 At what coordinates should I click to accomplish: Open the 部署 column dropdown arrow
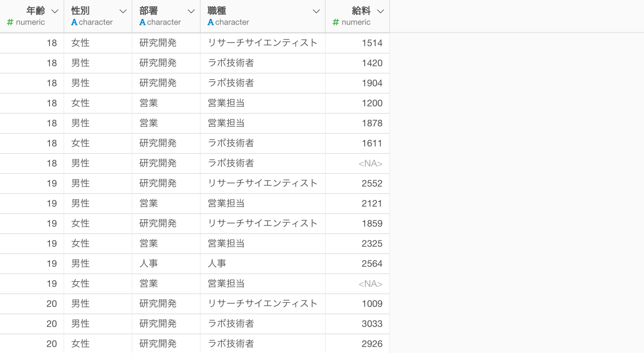click(x=191, y=11)
